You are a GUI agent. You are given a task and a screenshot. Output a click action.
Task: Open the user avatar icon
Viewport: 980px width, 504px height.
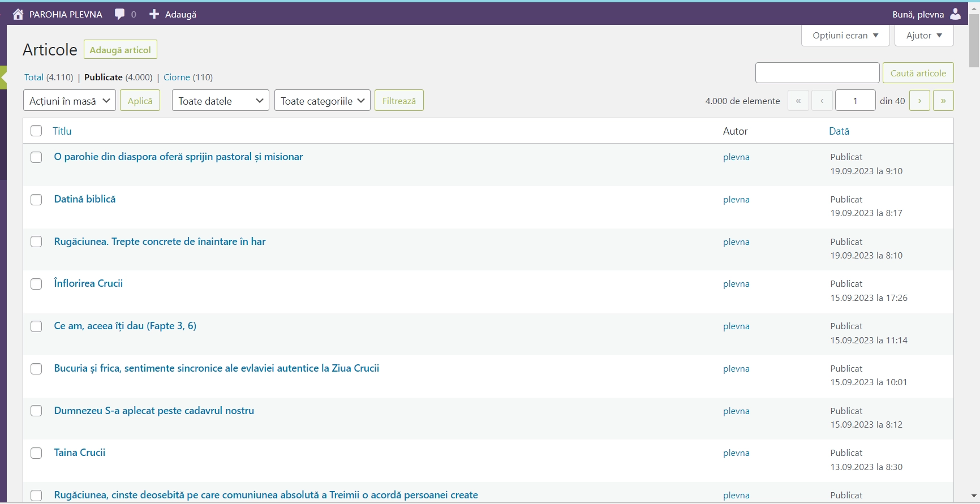pyautogui.click(x=956, y=14)
